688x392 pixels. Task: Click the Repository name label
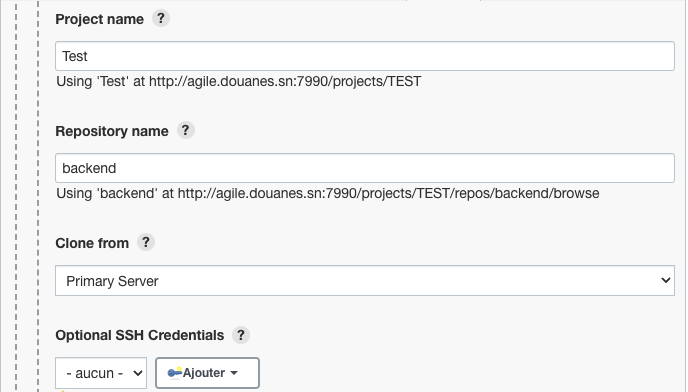click(112, 131)
